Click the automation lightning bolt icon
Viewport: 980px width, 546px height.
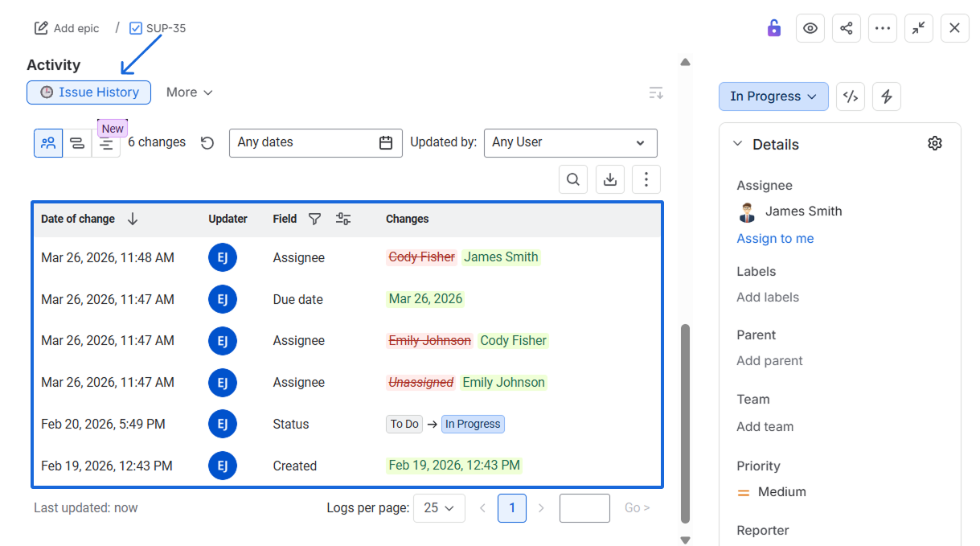point(887,96)
